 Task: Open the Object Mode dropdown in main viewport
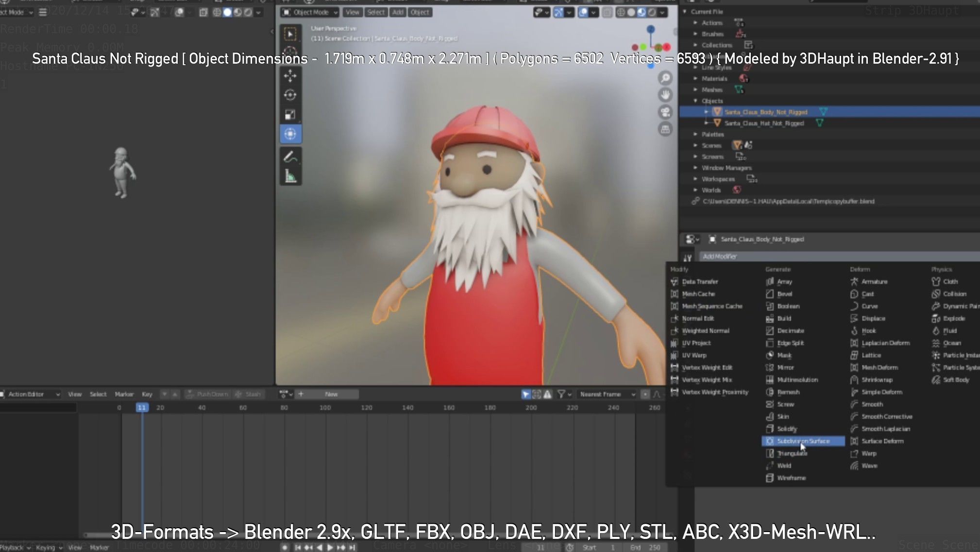click(310, 13)
